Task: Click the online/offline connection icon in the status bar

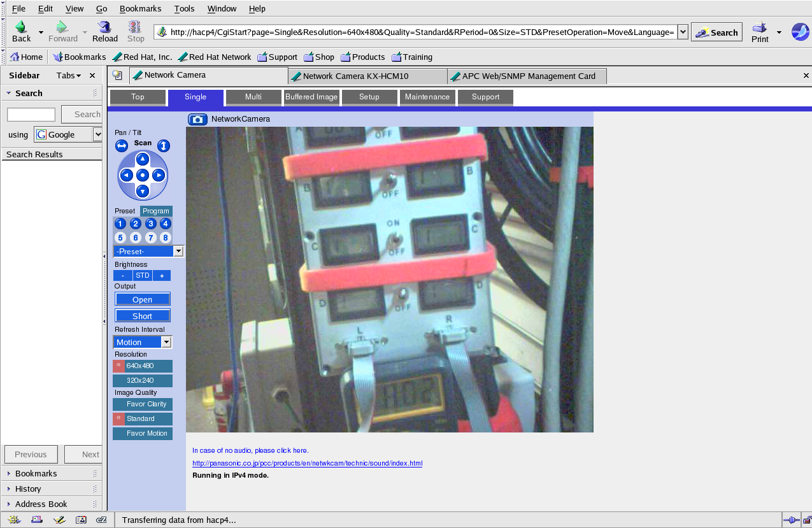Action: [x=792, y=520]
